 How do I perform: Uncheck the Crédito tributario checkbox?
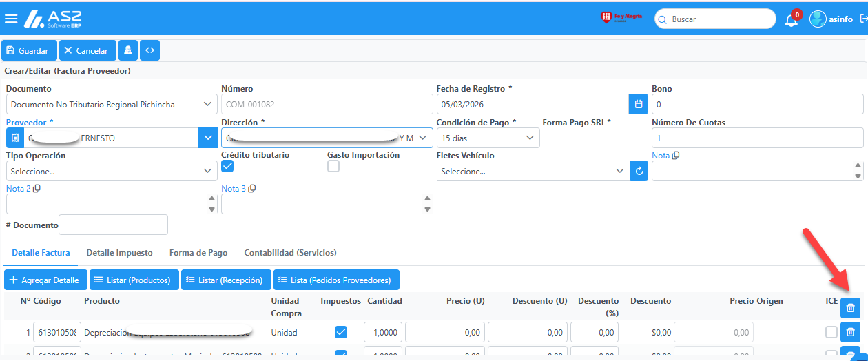coord(227,166)
